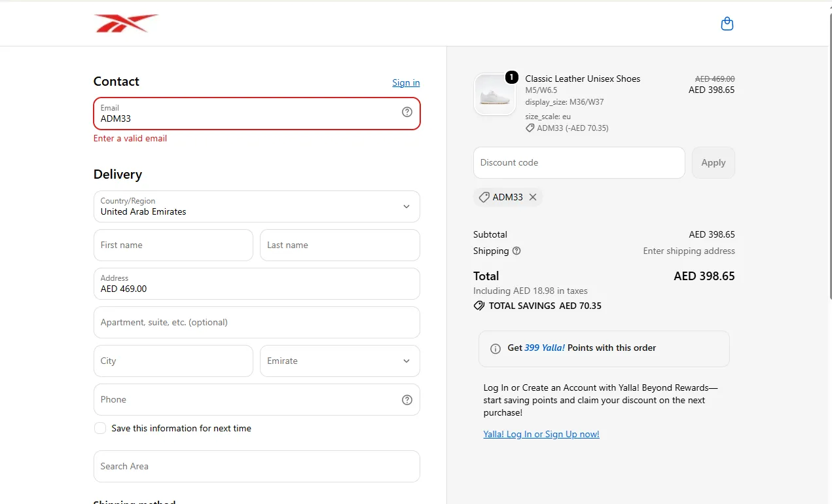Click the Reebok logo

coord(126,24)
